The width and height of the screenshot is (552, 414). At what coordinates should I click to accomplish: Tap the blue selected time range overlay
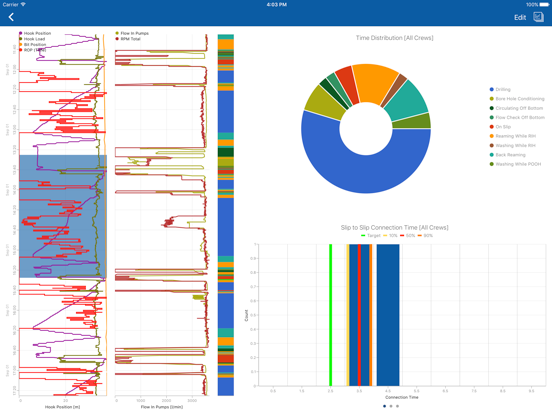point(63,216)
